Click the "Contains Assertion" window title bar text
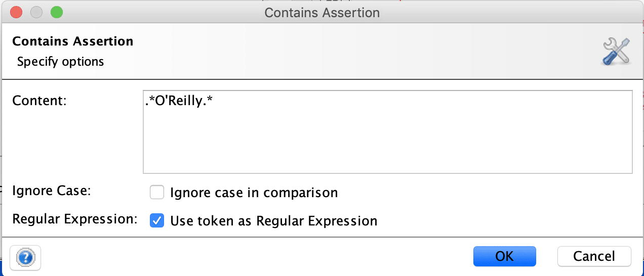 (322, 13)
